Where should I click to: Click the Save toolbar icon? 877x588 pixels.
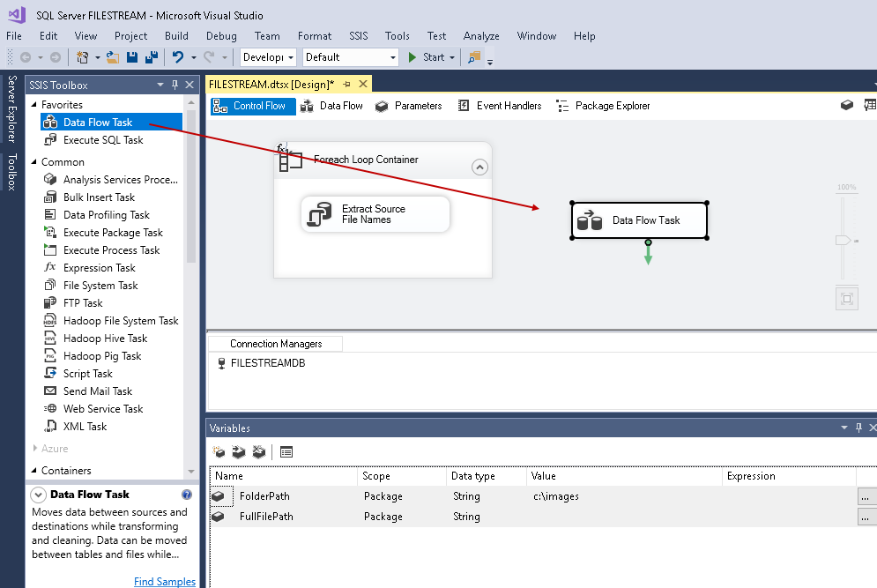(x=132, y=57)
